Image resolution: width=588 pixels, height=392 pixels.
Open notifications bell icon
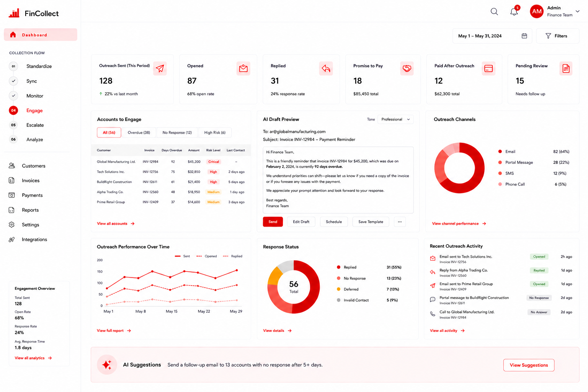coord(514,11)
